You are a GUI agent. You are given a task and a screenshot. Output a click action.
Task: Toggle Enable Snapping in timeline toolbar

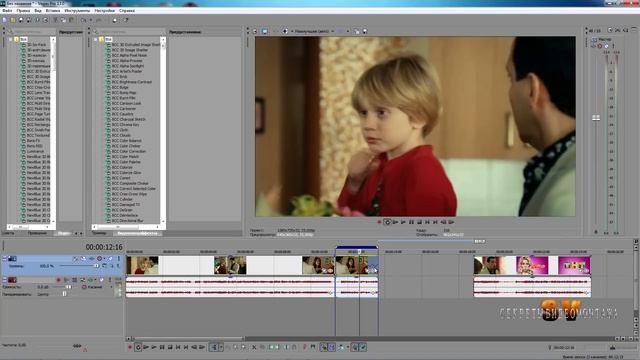click(x=323, y=347)
